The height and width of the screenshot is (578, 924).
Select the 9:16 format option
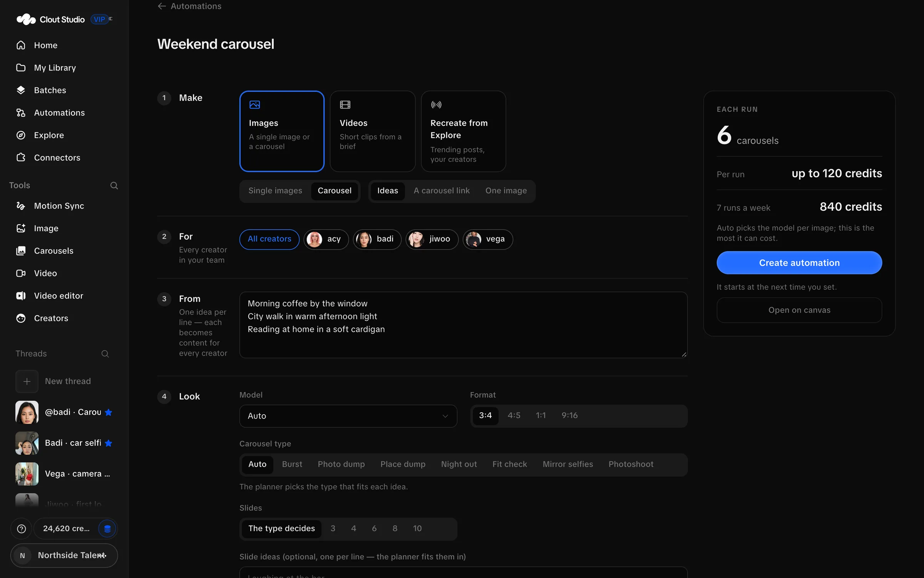[569, 415]
